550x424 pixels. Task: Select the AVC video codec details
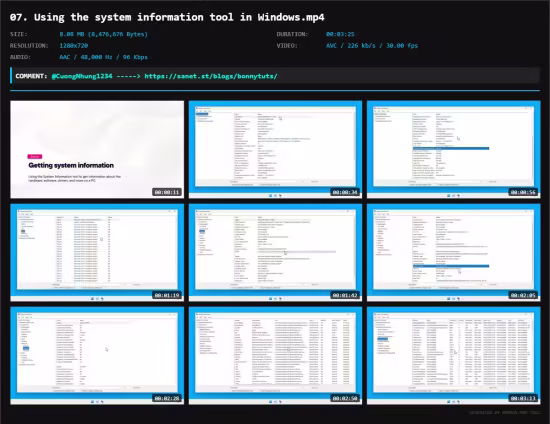tap(372, 46)
